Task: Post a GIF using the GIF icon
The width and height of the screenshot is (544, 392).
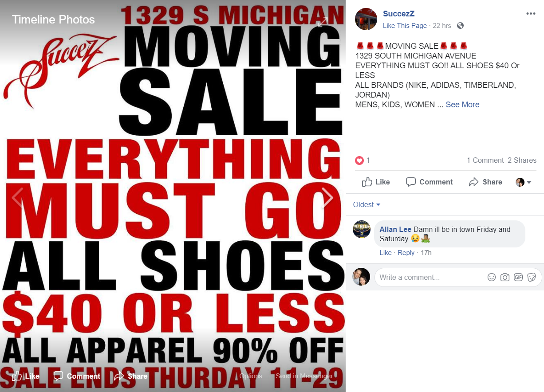Action: click(x=518, y=277)
